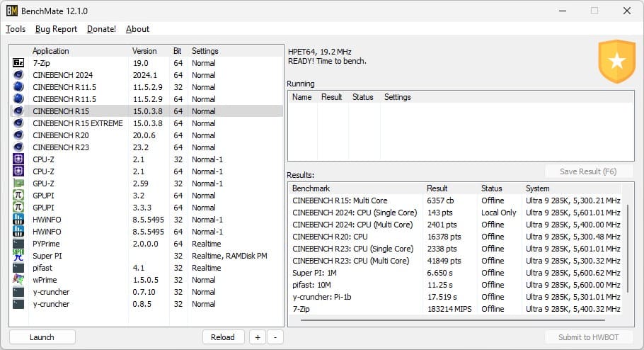Click the CINEBENCH 2024 row icon
The height and width of the screenshot is (350, 644).
(18, 75)
